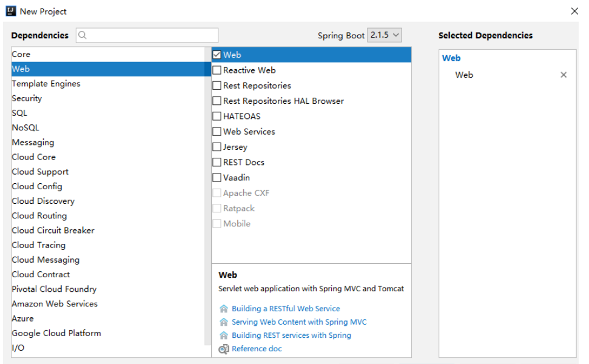Select the Cloud Discovery category
This screenshot has width=589, height=364.
108,201
